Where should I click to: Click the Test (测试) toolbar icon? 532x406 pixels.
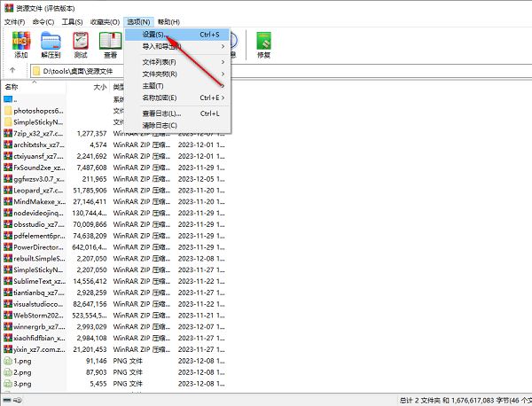coord(81,41)
